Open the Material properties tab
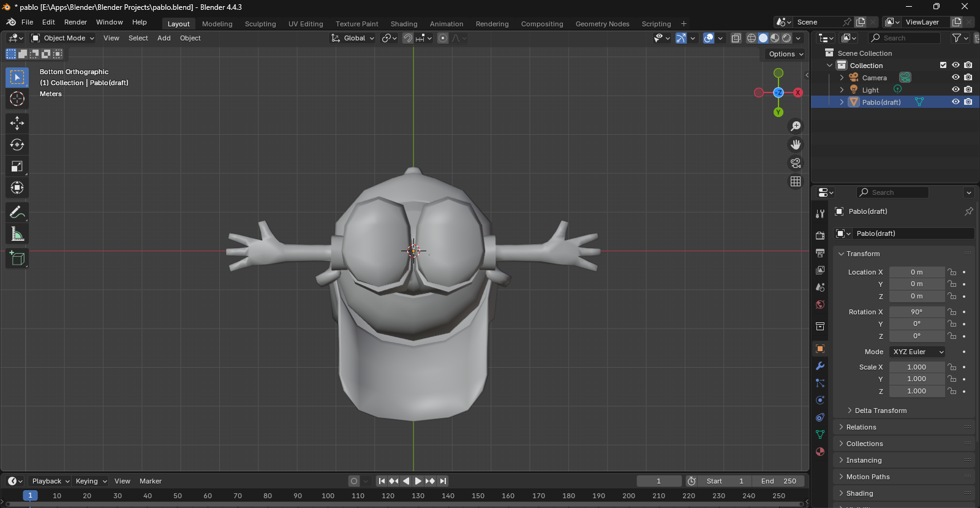Screen dimensions: 980x508 820,452
